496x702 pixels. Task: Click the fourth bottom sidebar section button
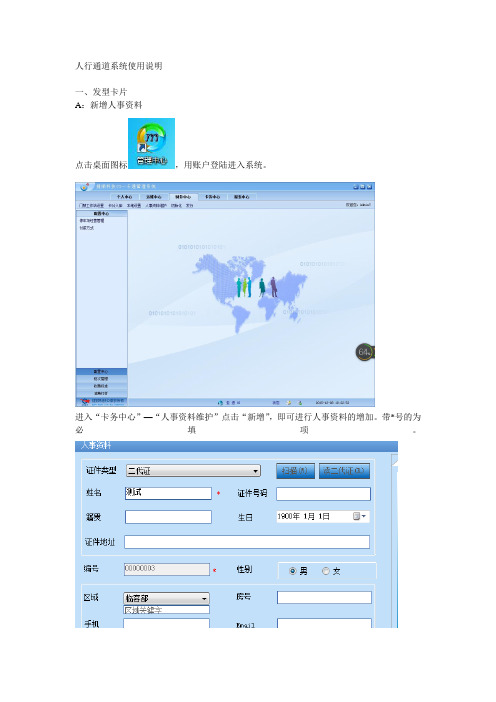(x=101, y=393)
